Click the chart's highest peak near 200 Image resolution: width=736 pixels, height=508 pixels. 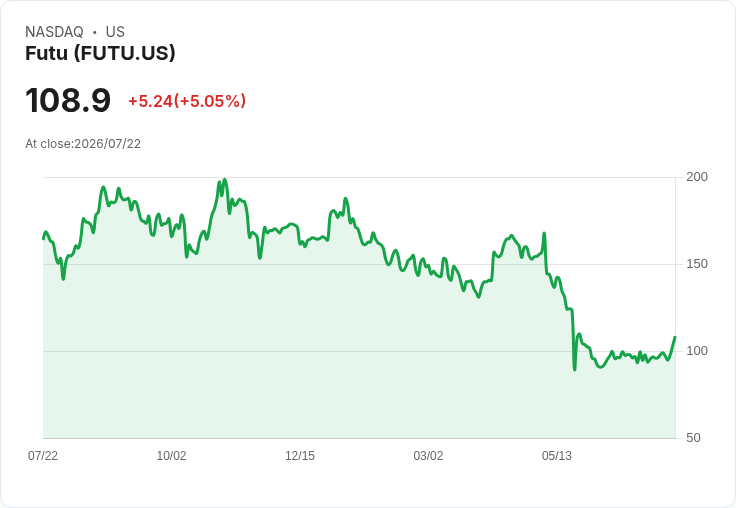(225, 179)
